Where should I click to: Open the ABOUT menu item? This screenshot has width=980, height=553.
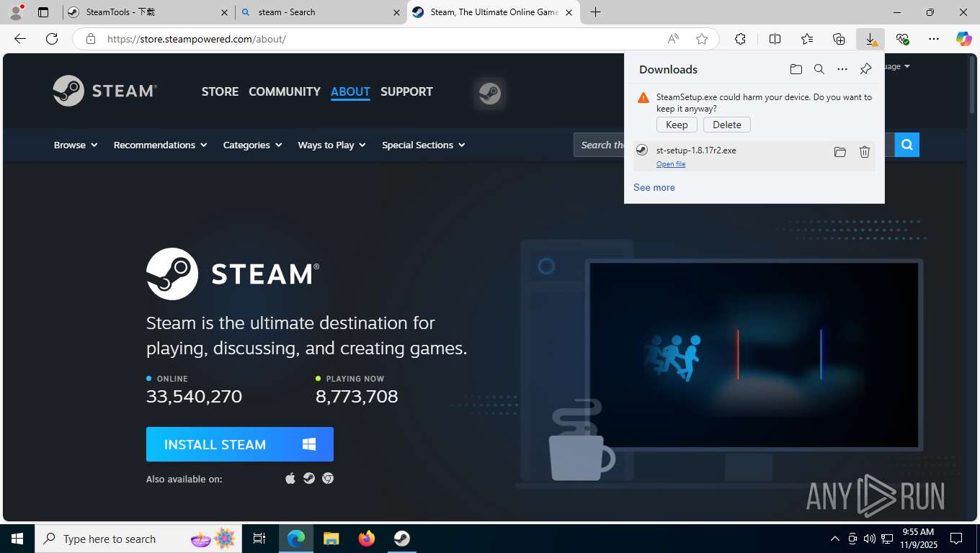pos(350,91)
